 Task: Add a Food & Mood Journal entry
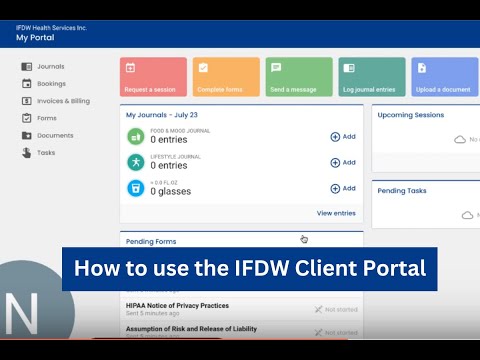[343, 137]
